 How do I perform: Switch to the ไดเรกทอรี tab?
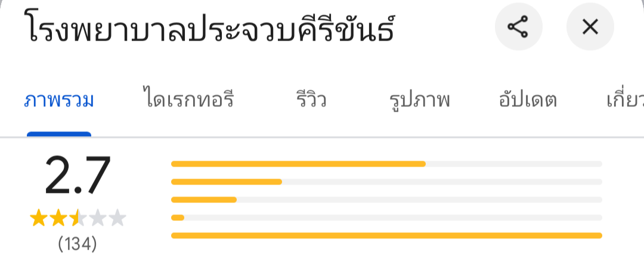pos(188,100)
